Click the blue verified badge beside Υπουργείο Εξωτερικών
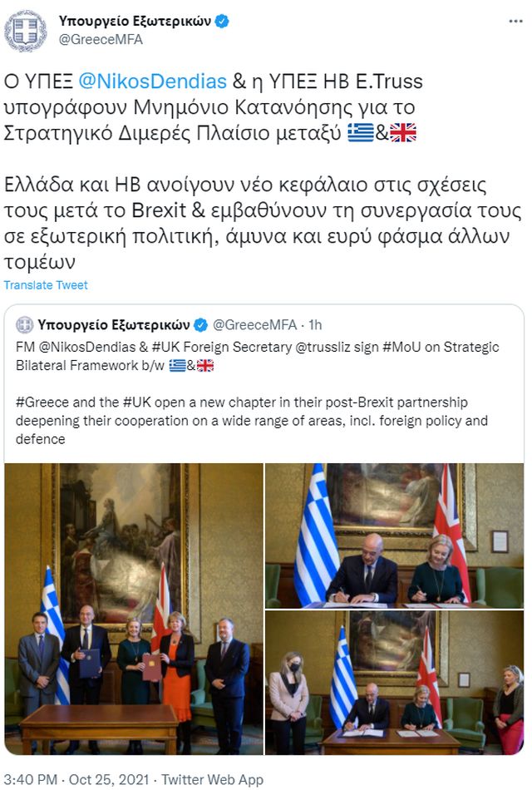The image size is (532, 790). [x=222, y=22]
